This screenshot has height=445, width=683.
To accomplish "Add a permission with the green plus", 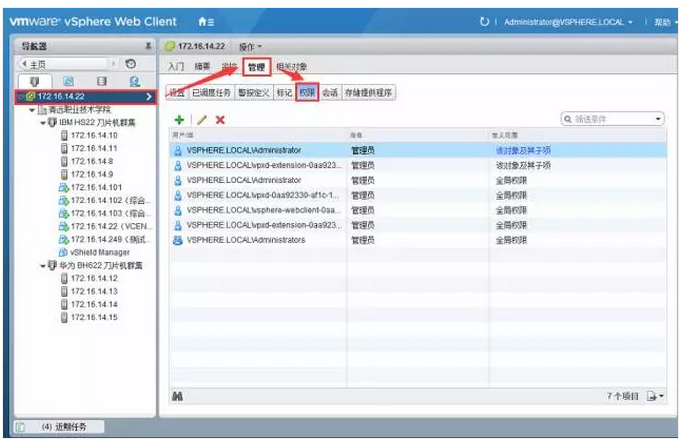I will (179, 120).
